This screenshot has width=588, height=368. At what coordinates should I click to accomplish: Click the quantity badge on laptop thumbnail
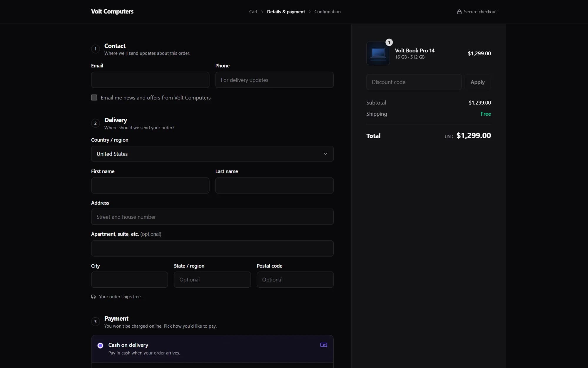[x=389, y=42]
